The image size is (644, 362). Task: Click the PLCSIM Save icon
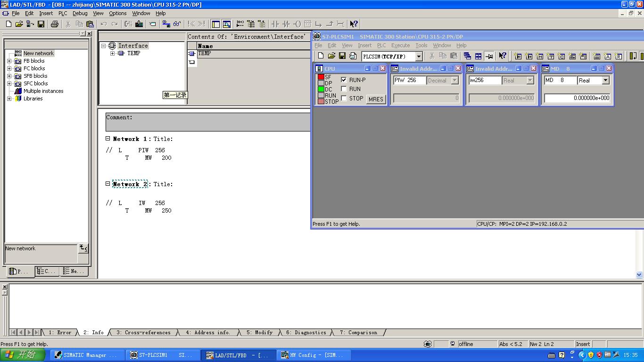[x=342, y=56]
